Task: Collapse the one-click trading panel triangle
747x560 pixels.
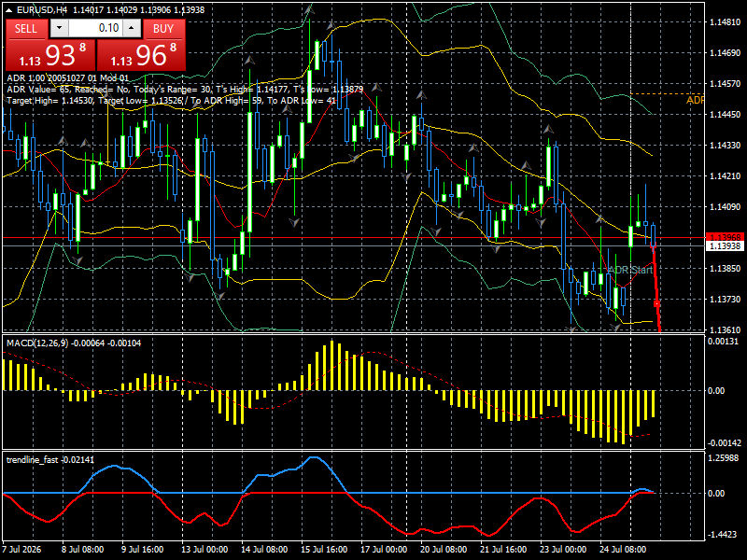Action: click(x=9, y=9)
